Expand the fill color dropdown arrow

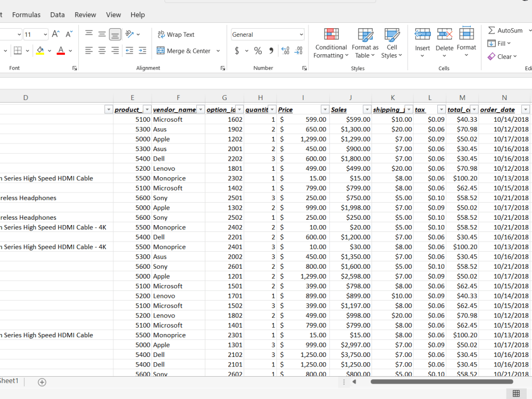coord(49,51)
